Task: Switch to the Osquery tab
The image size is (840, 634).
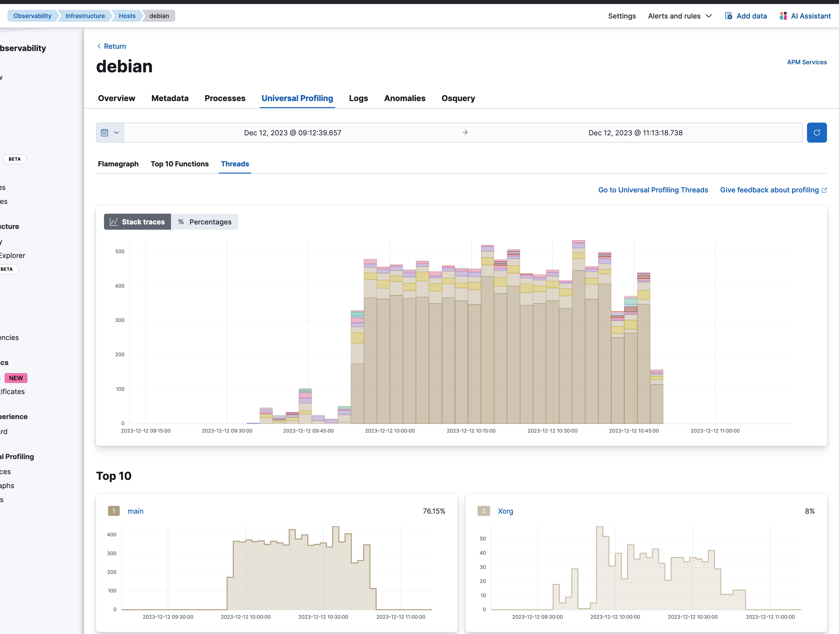Action: coord(458,98)
